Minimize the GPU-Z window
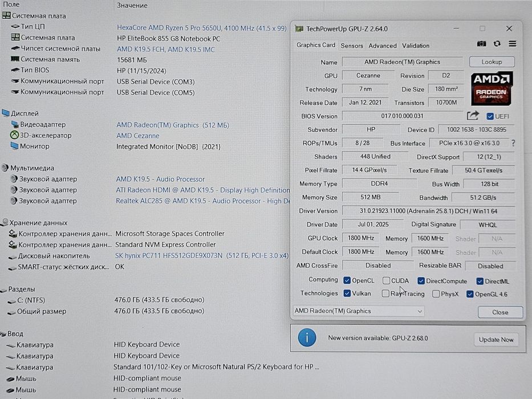The width and height of the screenshot is (532, 399). [456, 28]
